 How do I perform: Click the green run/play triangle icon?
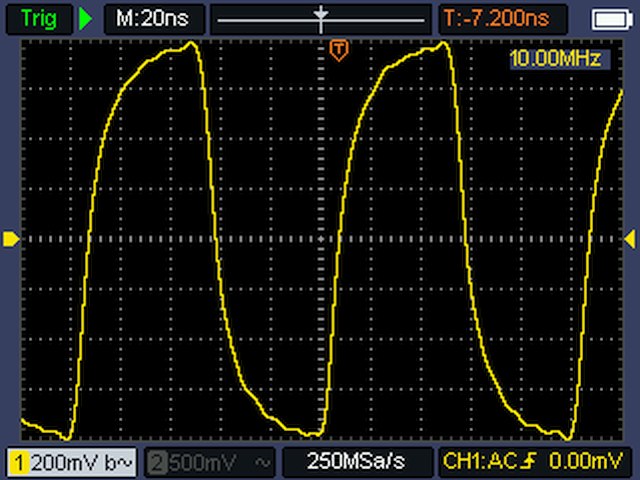point(85,19)
